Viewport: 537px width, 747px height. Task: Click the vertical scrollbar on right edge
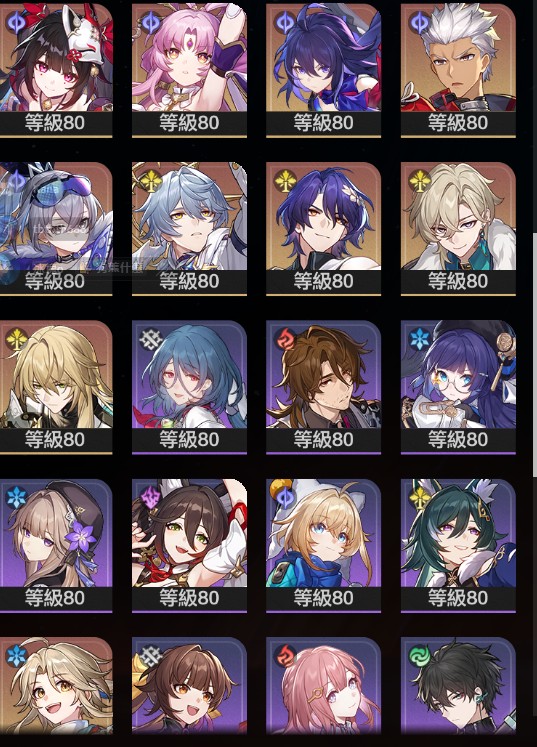coord(535,355)
